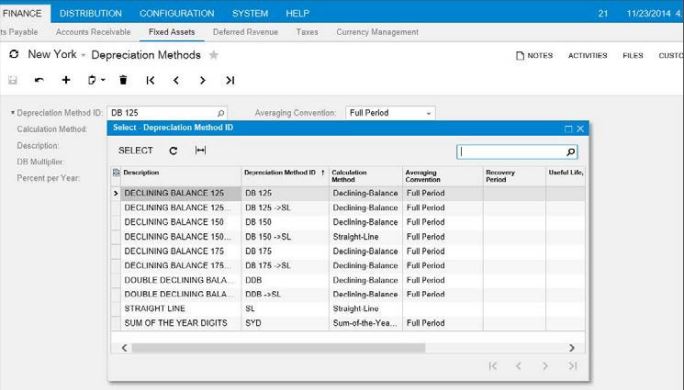Click the disabled Save icon
Screen dimensions: 684x390
[x=13, y=80]
